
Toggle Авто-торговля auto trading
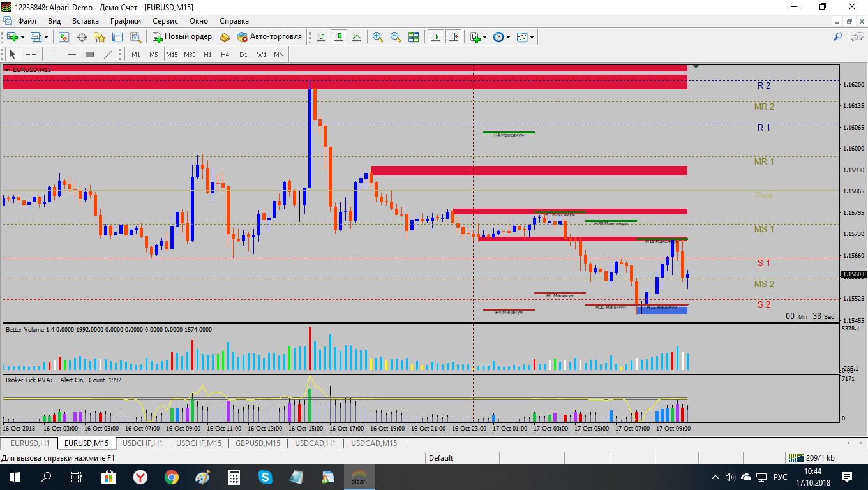click(269, 37)
